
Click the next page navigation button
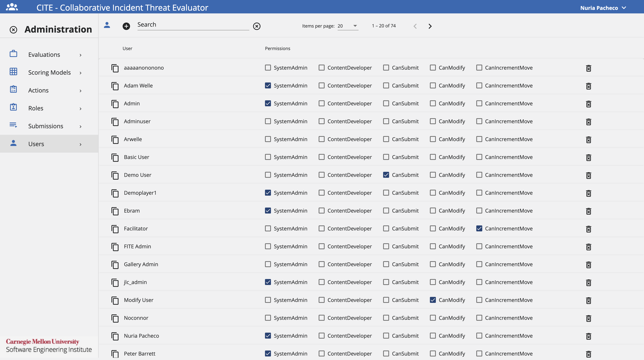coord(430,25)
